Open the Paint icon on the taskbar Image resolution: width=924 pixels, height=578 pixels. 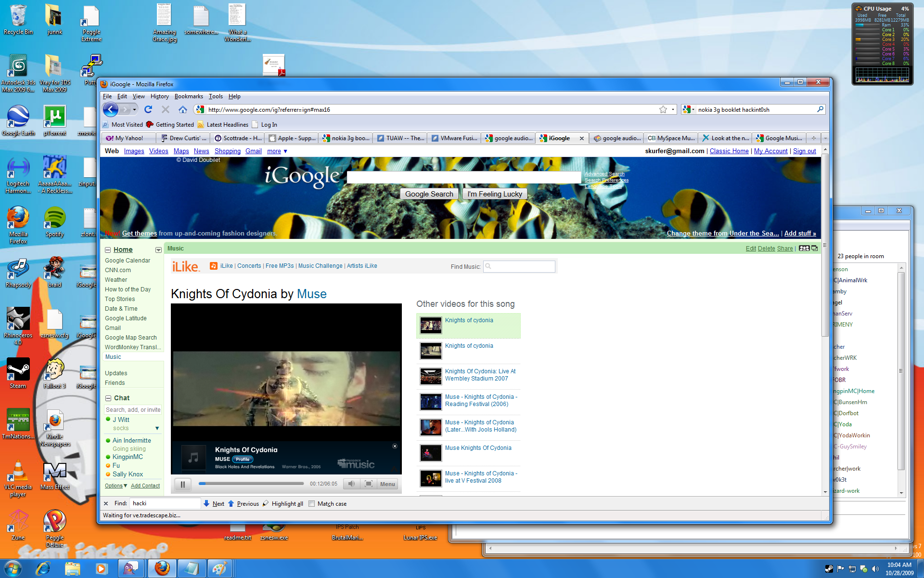pos(219,568)
